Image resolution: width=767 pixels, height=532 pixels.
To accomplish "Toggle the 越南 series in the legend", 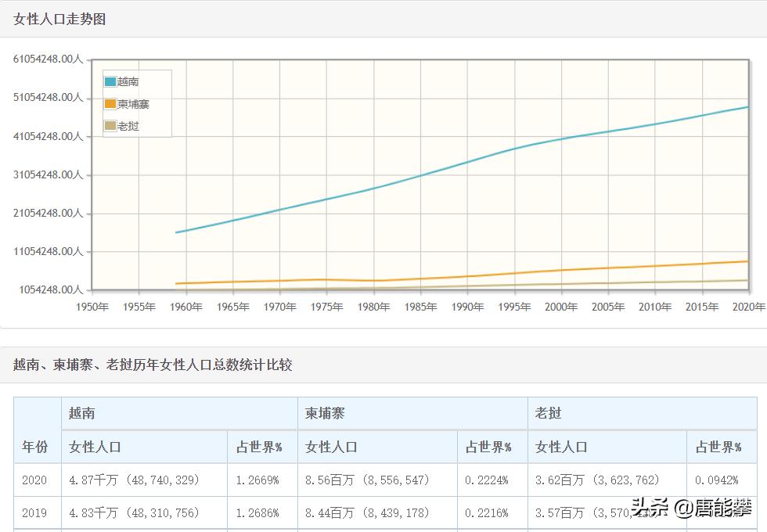I will (x=128, y=81).
